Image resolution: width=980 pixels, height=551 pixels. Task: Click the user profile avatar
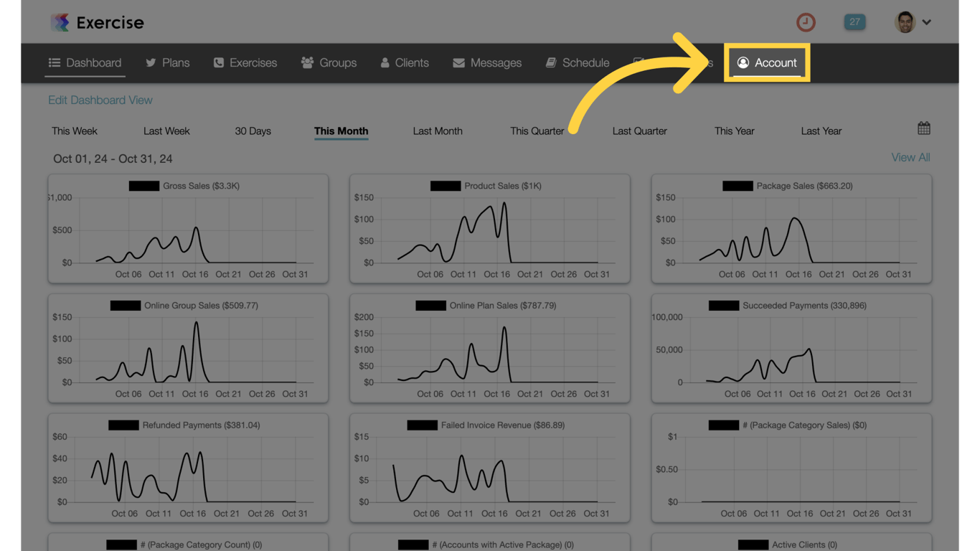(x=905, y=22)
